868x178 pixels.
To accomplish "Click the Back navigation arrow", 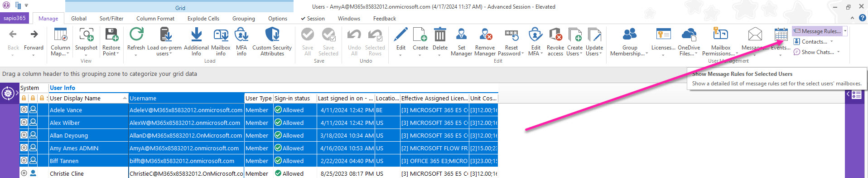I will pos(13,41).
